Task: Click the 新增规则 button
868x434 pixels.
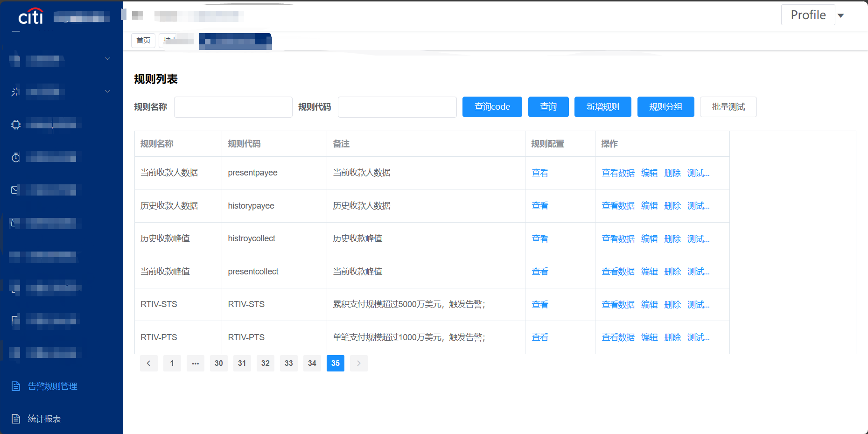Action: click(603, 107)
